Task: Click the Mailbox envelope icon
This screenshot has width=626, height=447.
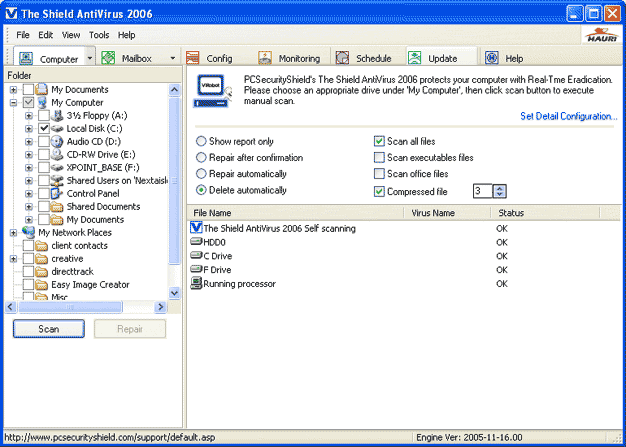Action: click(108, 58)
